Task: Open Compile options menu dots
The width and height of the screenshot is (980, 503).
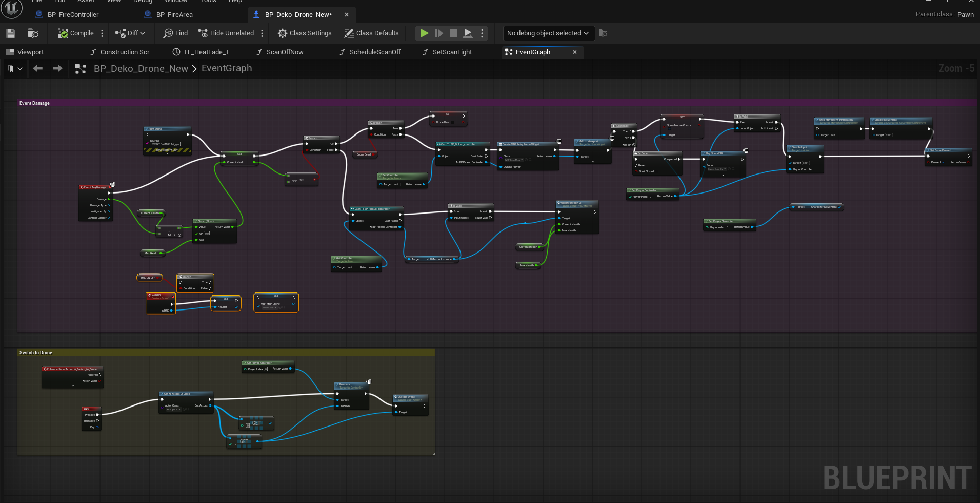Action: pyautogui.click(x=102, y=33)
